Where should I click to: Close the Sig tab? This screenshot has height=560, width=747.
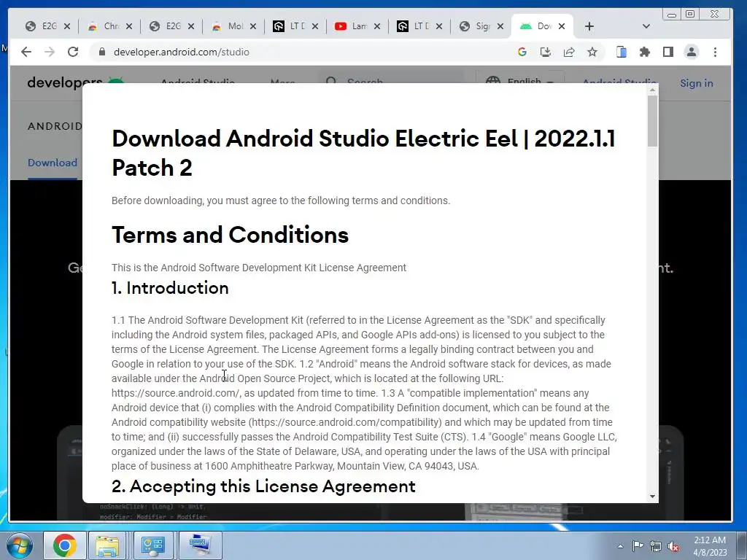click(500, 26)
